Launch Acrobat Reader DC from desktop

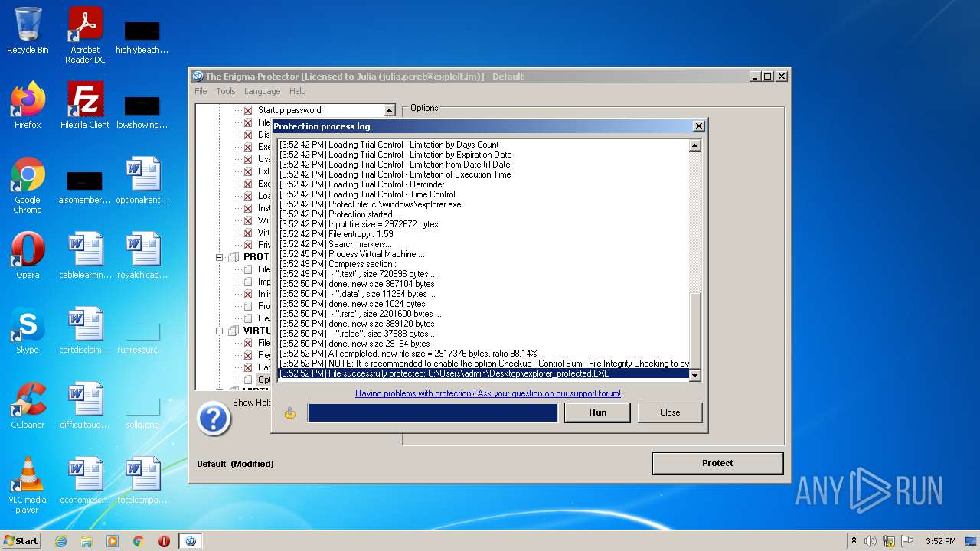[85, 35]
